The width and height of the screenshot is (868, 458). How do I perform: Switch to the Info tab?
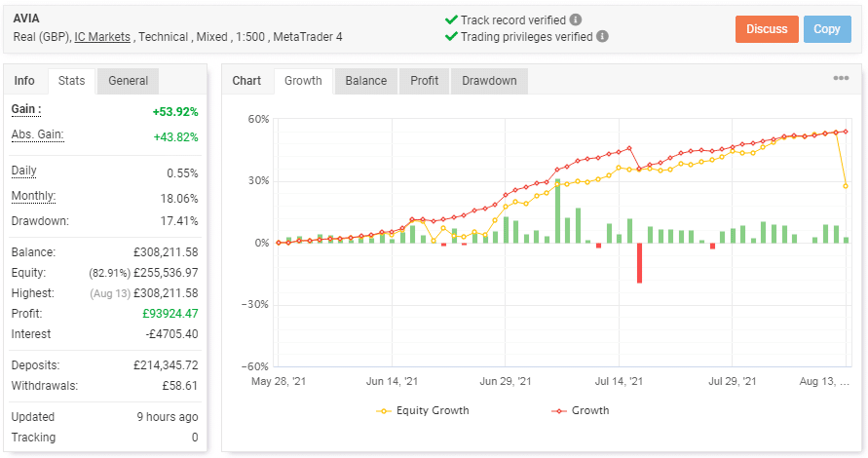[x=24, y=81]
